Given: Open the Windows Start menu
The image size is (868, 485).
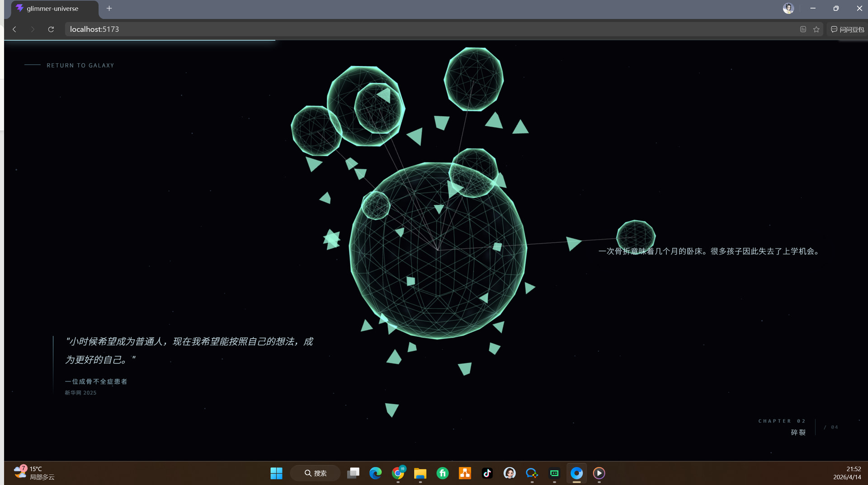Looking at the screenshot, I should coord(276,473).
